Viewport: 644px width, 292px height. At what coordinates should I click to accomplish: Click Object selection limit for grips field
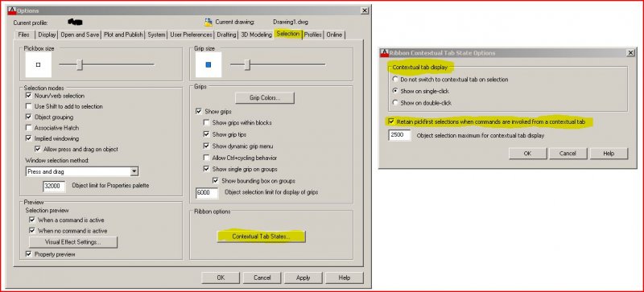click(x=207, y=192)
